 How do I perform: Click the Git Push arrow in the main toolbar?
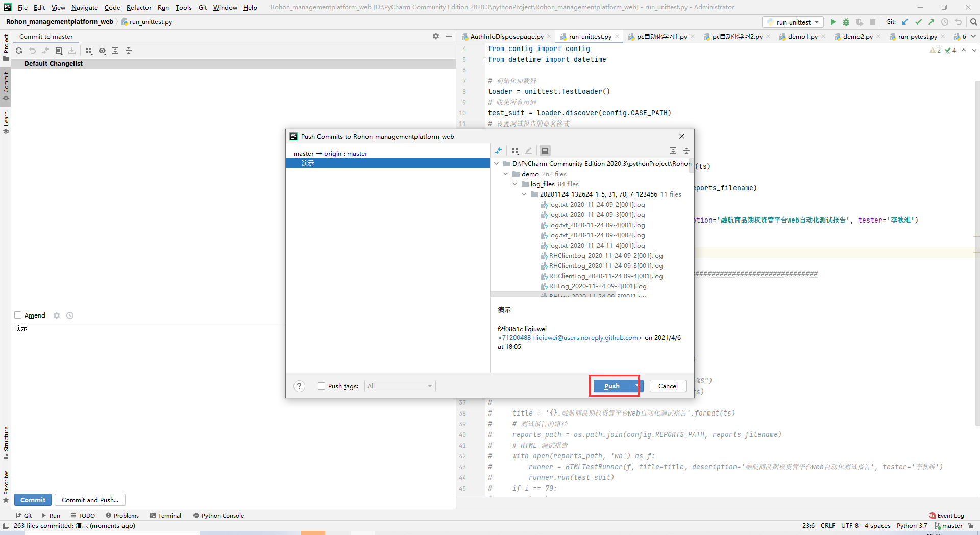coord(932,22)
